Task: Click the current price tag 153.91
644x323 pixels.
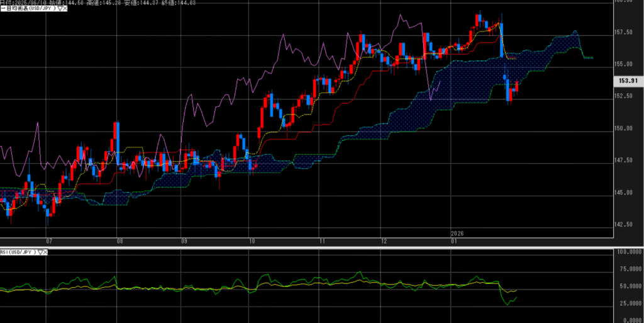Action: (628, 81)
